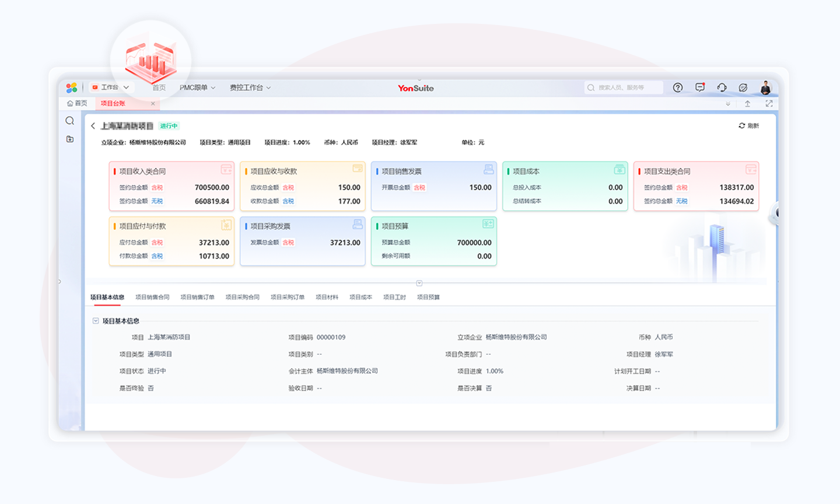Click the customer service headset icon
The image size is (840, 504).
(722, 87)
